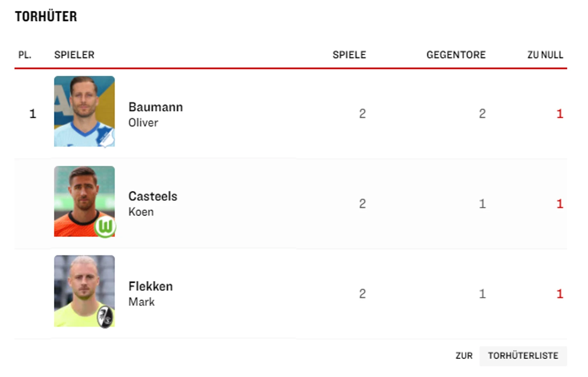This screenshot has height=377, width=588.
Task: Click Baumann's red Zu Null value
Action: click(x=559, y=114)
